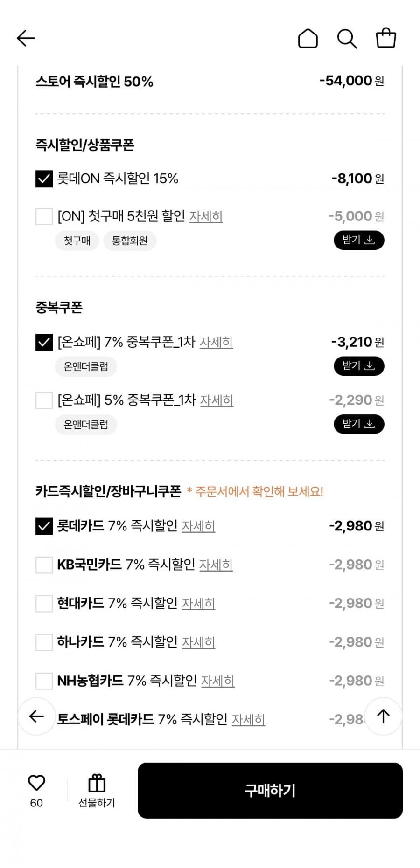Tap the floating left arrow button
Viewport: 420px width, 868px height.
point(36,716)
